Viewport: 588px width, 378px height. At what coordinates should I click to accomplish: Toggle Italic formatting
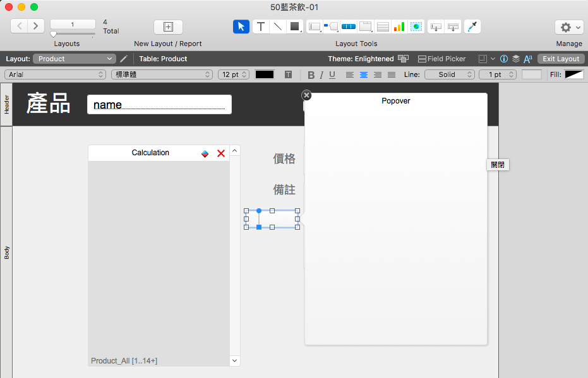(x=321, y=75)
